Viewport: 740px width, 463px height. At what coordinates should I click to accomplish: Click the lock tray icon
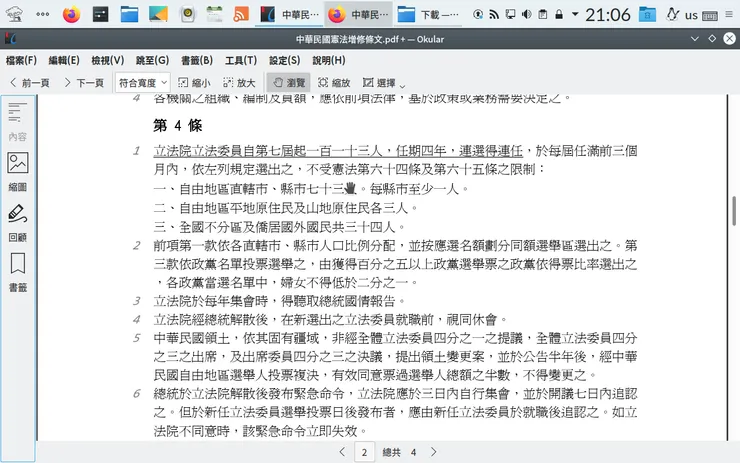click(x=559, y=15)
